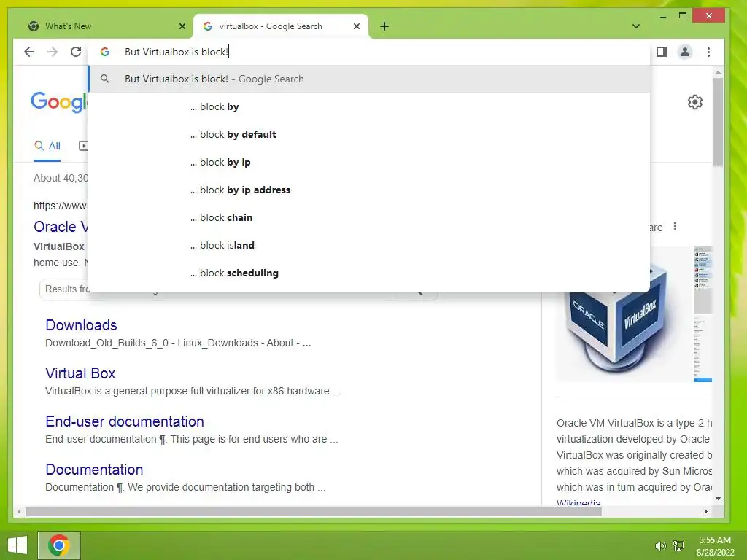Open the End-user documentation sitelink
Screen dimensions: 747x560
pyautogui.click(x=125, y=421)
